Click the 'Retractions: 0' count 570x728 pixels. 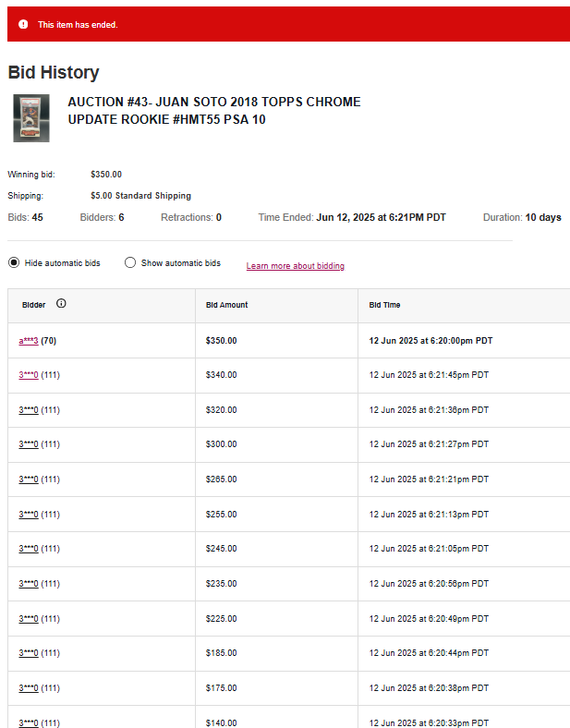tap(191, 217)
